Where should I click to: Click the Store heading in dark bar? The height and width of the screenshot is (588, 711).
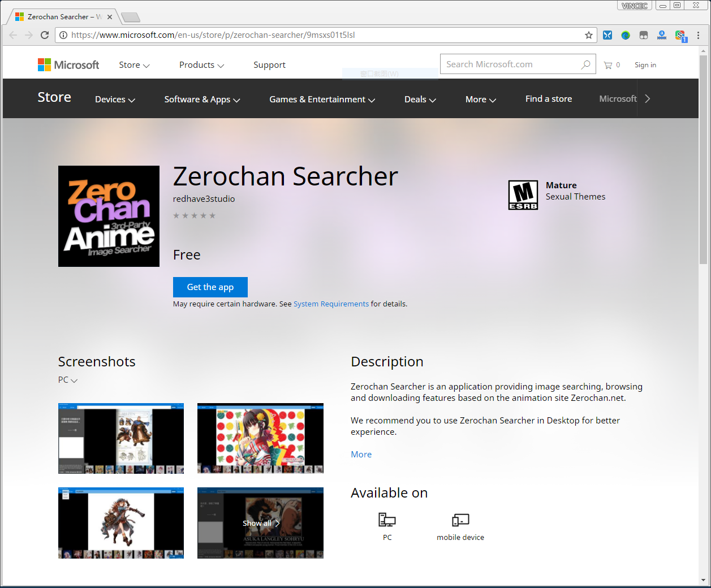coord(54,97)
